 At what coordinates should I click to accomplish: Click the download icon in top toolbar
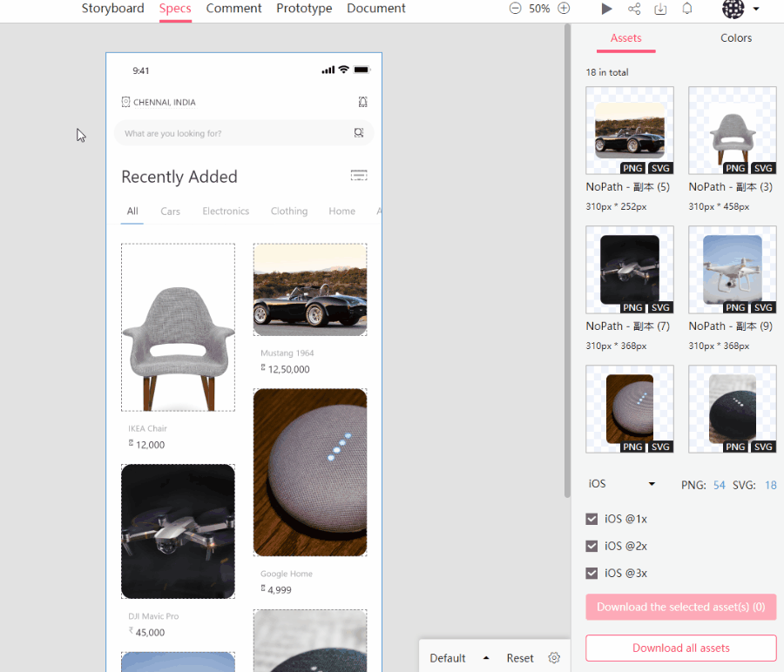(x=660, y=9)
